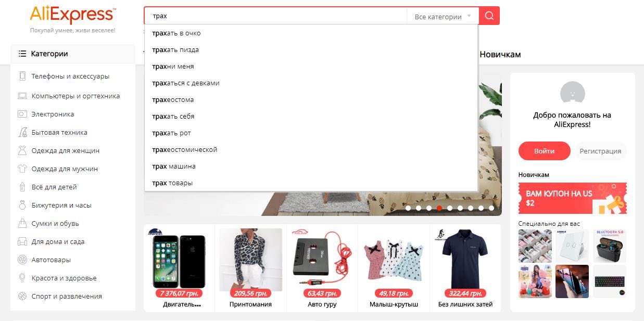Viewport: 644px width, 321px height.
Task: Open the shirt icon for Одежда для мужчин
Action: click(22, 169)
